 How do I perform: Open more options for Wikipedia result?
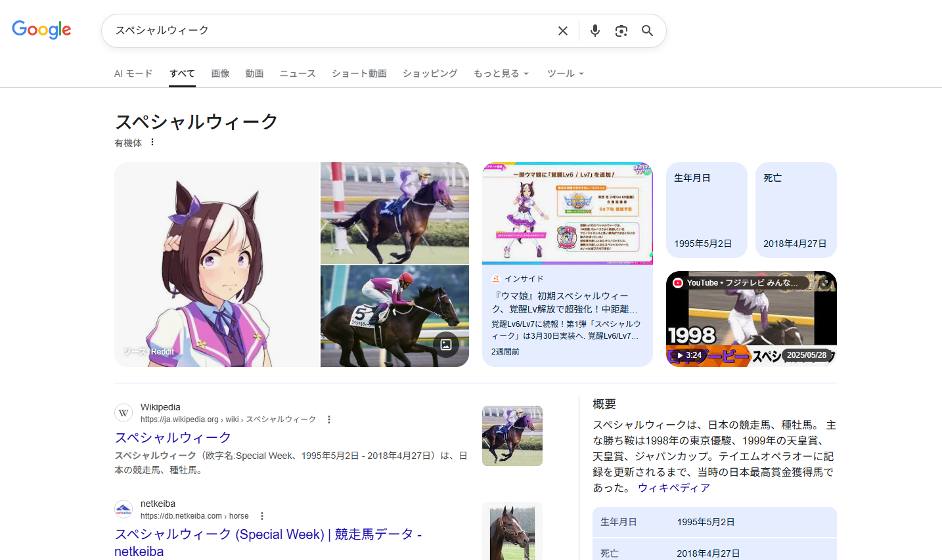click(x=329, y=420)
